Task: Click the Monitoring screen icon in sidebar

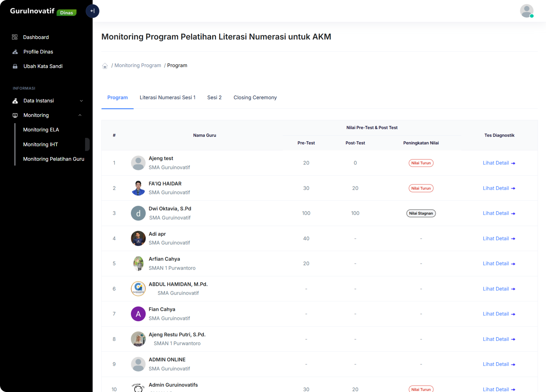Action: click(15, 115)
